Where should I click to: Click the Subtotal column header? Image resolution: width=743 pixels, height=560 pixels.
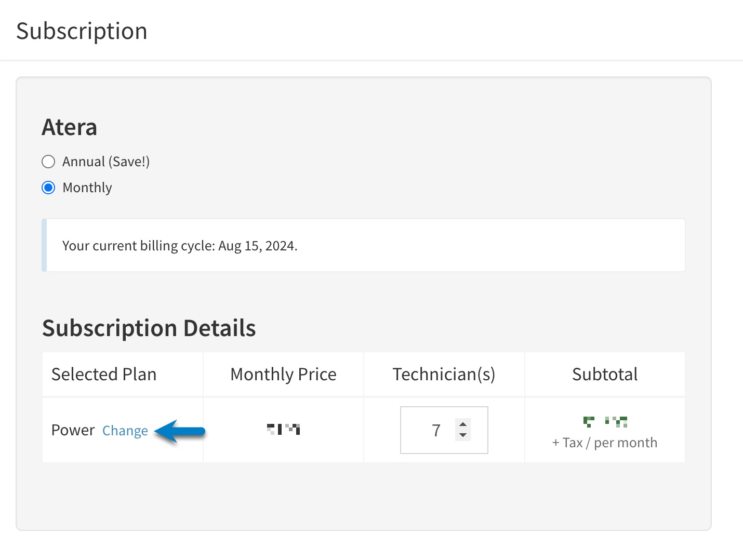[605, 374]
